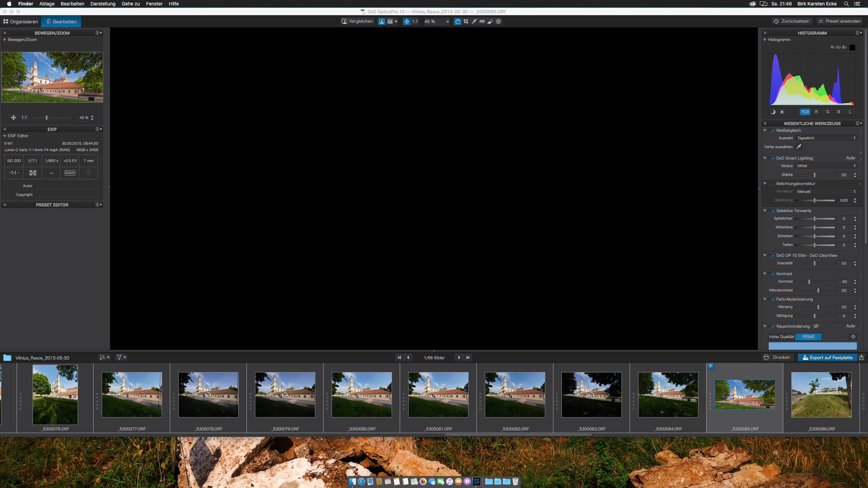Enable the Belichtungskorrektur switch
Image resolution: width=868 pixels, height=488 pixels.
coord(772,184)
